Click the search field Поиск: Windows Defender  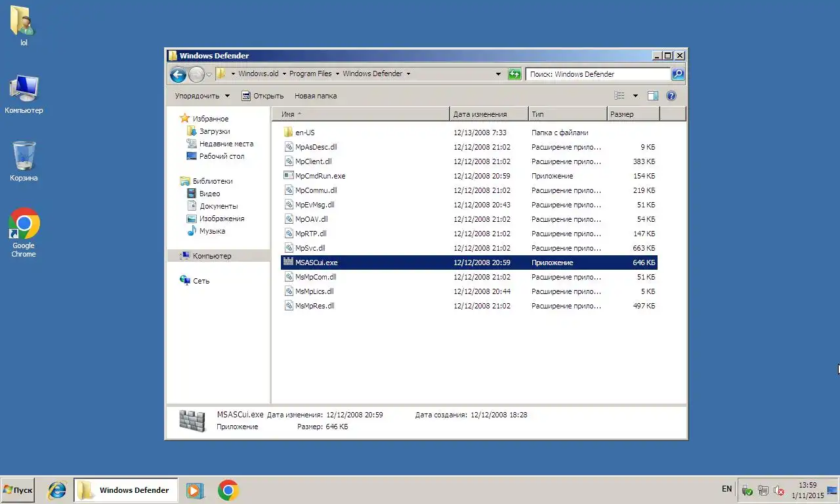pos(598,74)
